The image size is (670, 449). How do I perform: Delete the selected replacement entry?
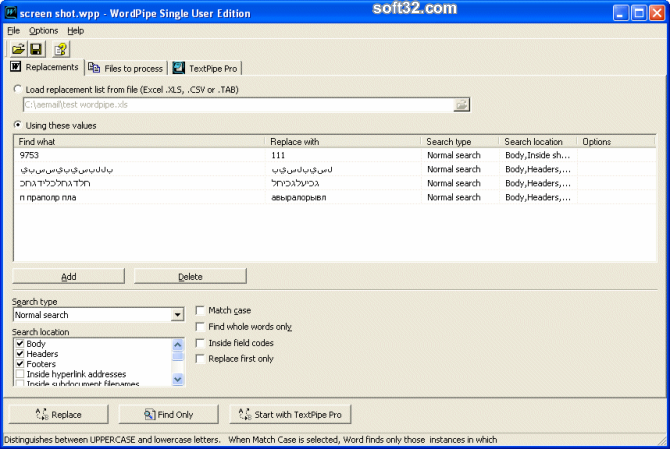tap(190, 276)
